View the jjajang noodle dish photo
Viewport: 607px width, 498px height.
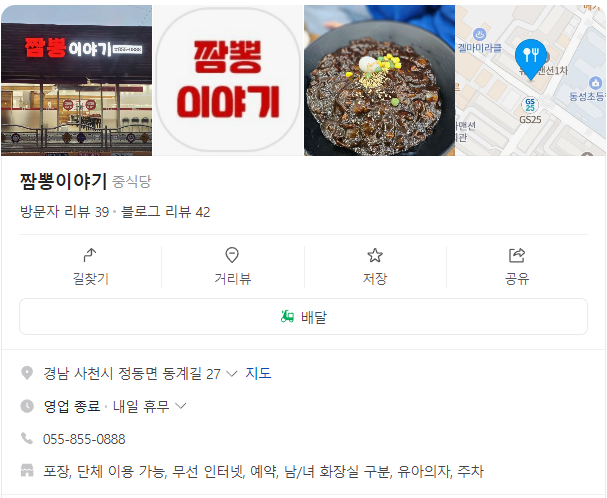pyautogui.click(x=379, y=81)
